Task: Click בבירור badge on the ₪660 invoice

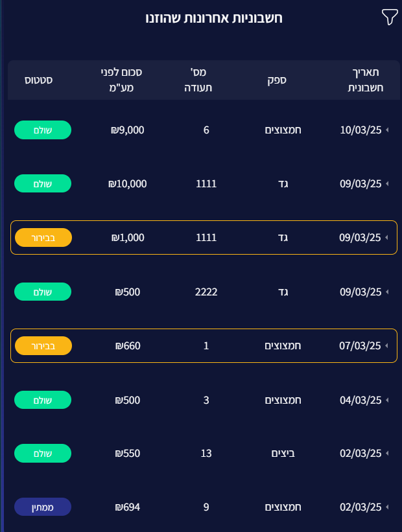Action: pos(43,346)
